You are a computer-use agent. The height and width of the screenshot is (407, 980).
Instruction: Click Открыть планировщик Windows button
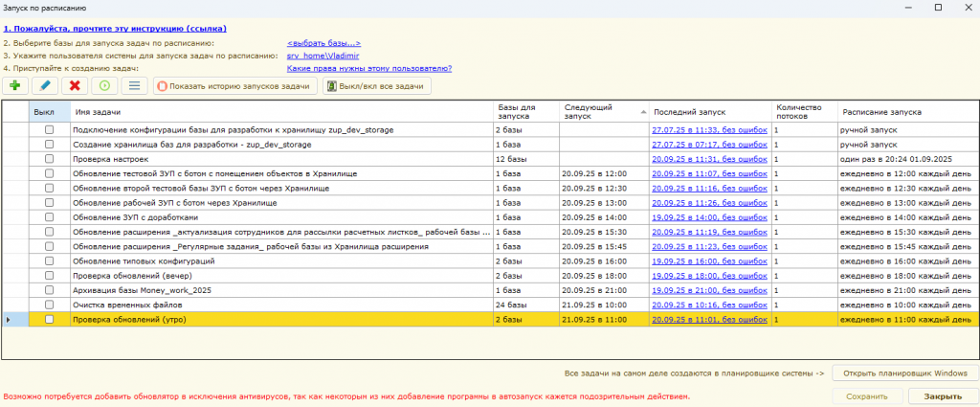(904, 373)
